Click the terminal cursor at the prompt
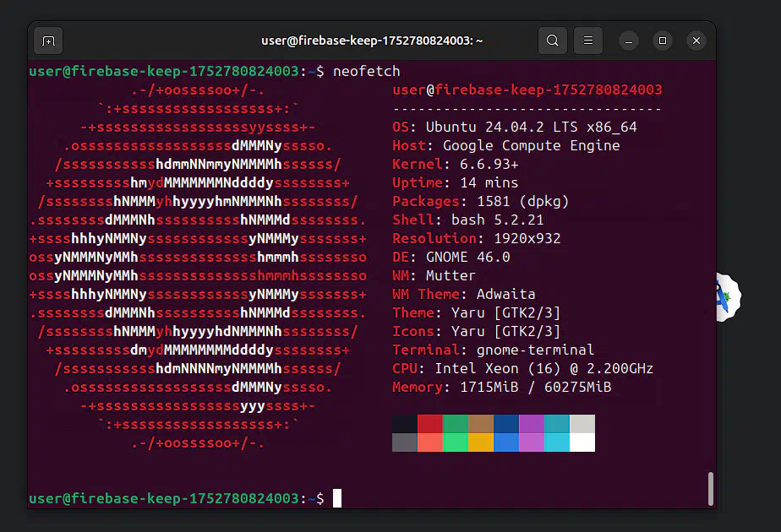Image resolution: width=781 pixels, height=532 pixels. click(337, 498)
